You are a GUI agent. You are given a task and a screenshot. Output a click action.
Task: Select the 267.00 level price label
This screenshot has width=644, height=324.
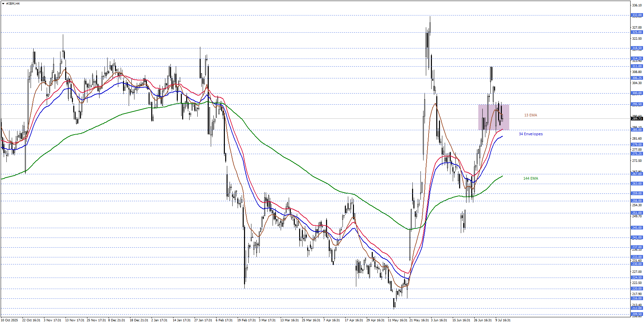(637, 174)
